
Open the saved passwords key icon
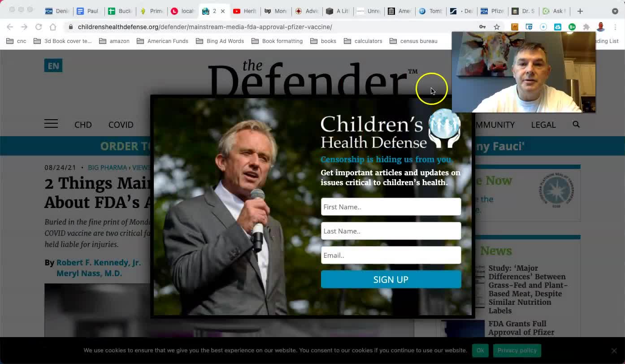click(x=482, y=27)
